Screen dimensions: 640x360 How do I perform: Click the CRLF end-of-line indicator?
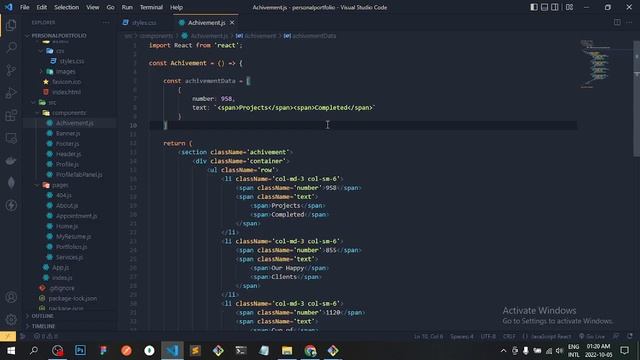point(509,336)
